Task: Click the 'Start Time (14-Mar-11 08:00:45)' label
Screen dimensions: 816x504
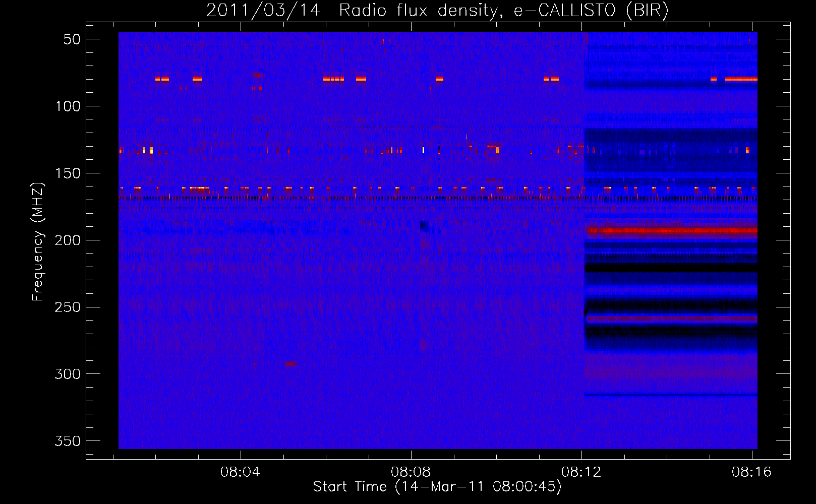Action: click(x=437, y=487)
